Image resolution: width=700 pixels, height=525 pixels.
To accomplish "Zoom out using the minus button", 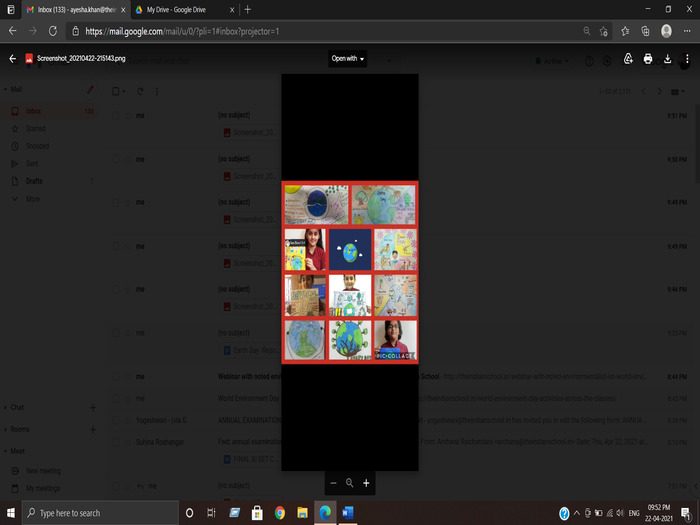I will [x=333, y=483].
